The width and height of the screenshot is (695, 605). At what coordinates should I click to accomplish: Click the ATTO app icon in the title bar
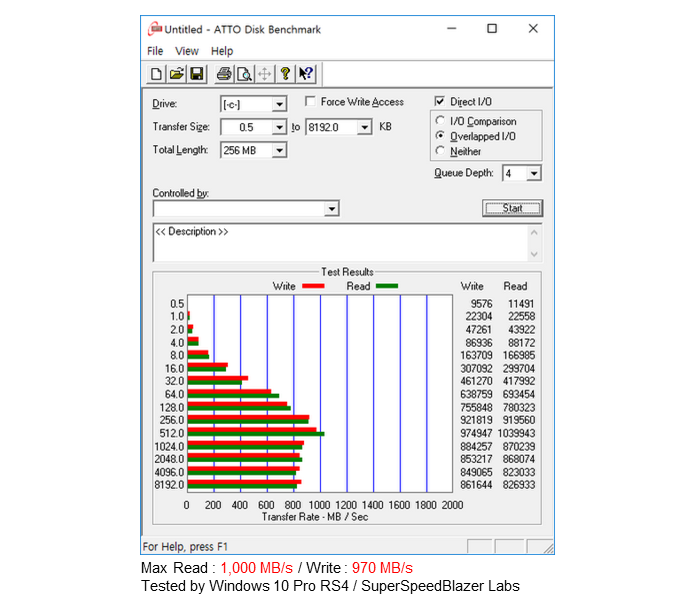click(155, 29)
